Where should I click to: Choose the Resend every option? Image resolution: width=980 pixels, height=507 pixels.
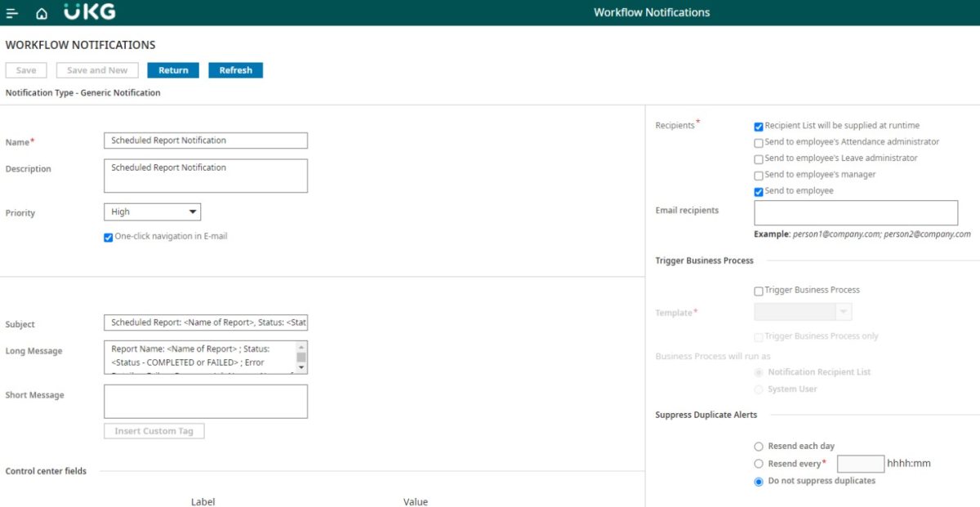click(759, 464)
